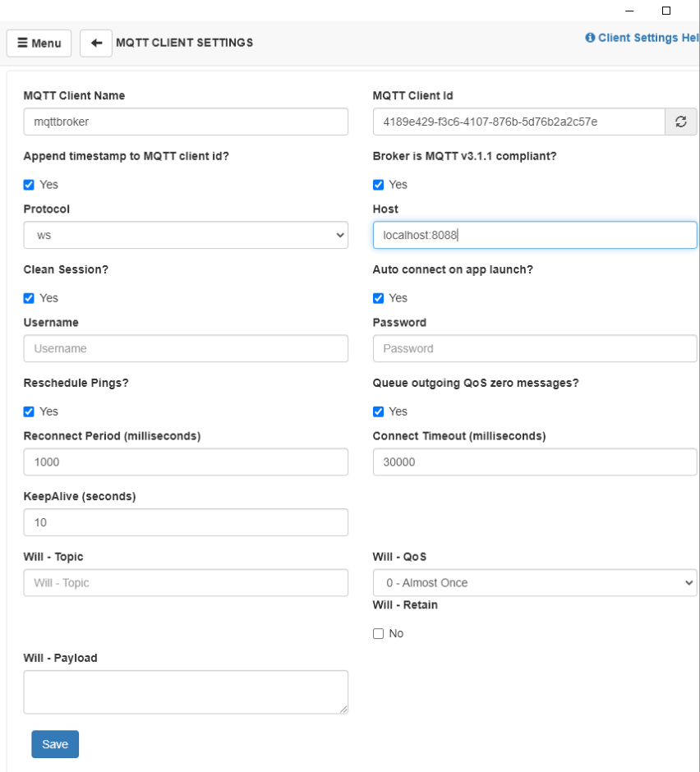
Task: Toggle Auto connect on app launch checkbox
Action: [x=378, y=298]
